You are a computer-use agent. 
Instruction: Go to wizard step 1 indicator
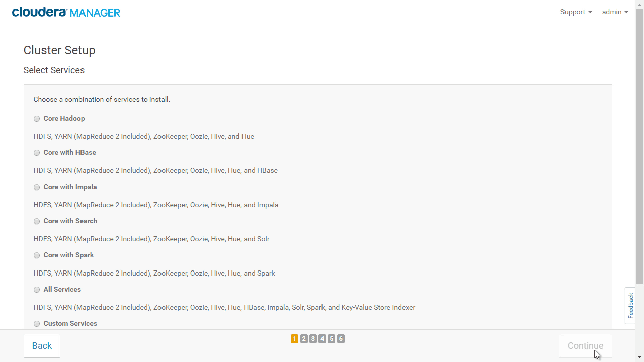pos(294,339)
